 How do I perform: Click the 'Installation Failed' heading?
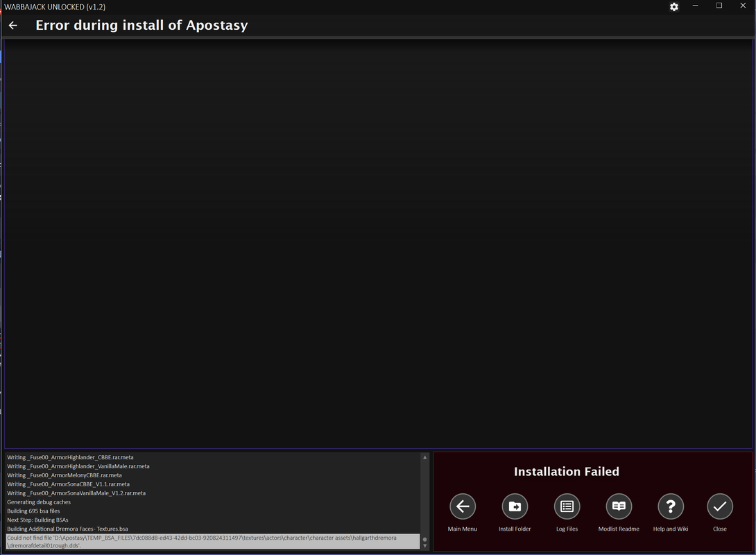coord(567,472)
